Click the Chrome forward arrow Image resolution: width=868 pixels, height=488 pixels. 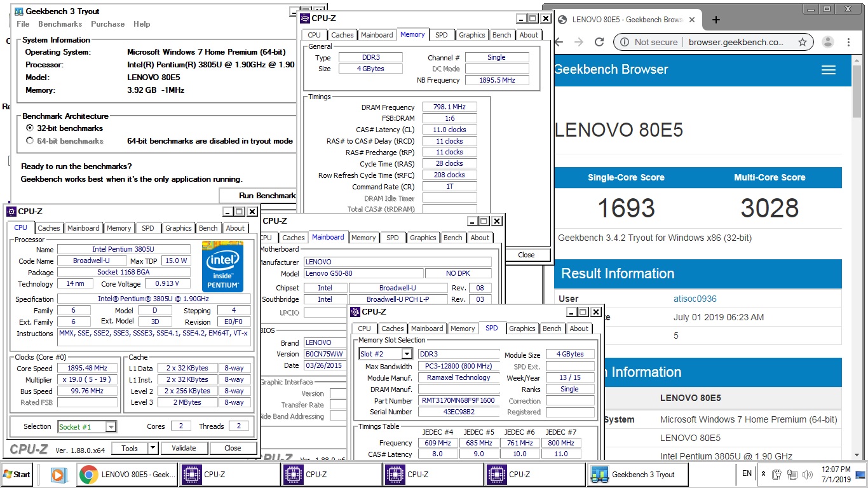click(x=579, y=42)
